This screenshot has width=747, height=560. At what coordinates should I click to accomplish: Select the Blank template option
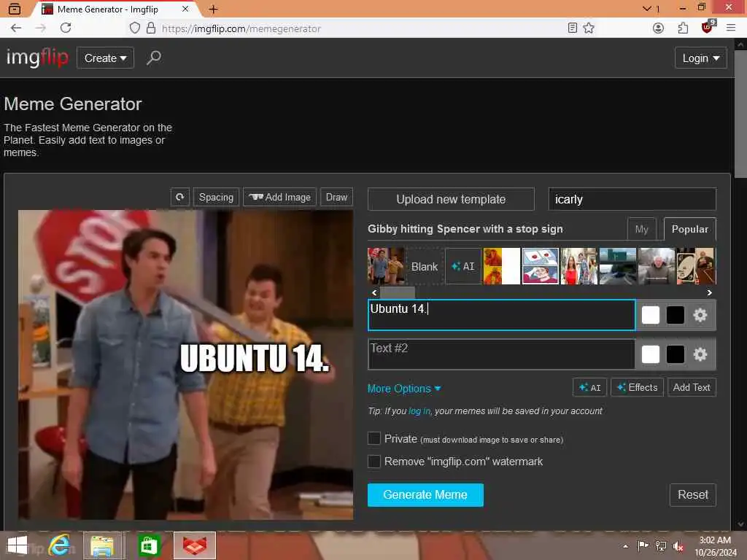(x=425, y=266)
